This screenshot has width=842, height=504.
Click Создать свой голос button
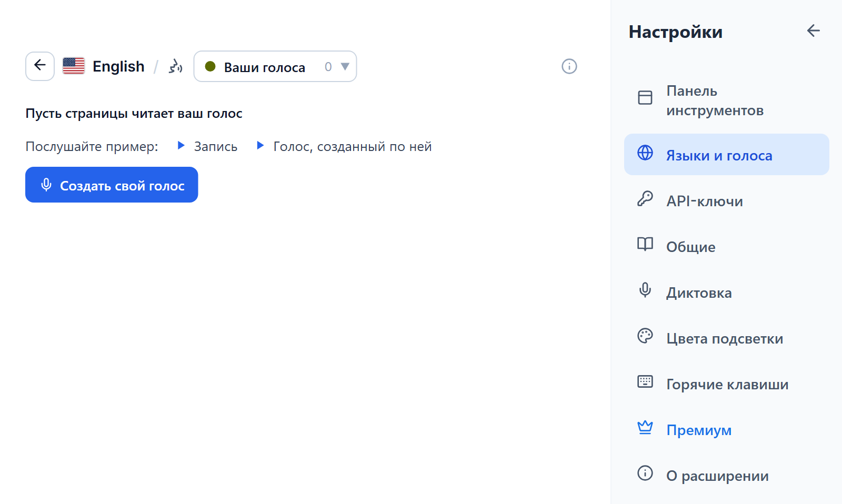[x=112, y=185]
